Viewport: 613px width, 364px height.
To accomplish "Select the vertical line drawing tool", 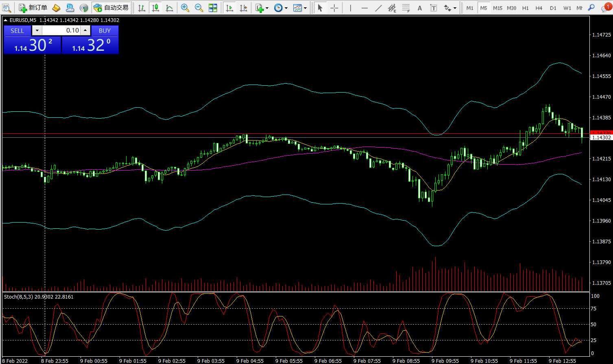I will [x=350, y=8].
